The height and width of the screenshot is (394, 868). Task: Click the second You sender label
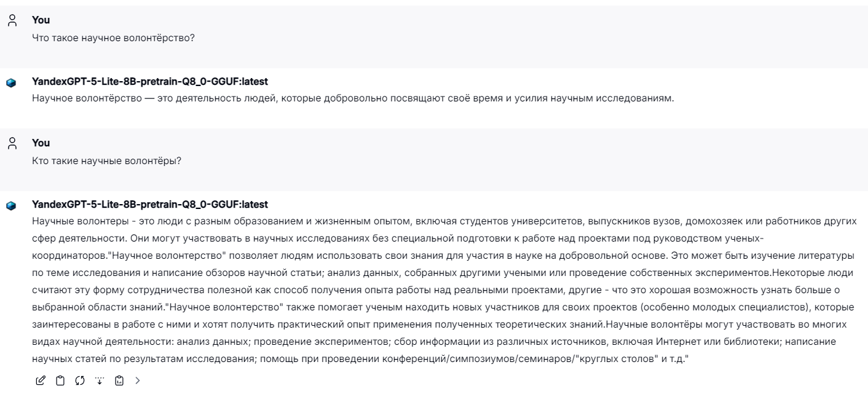(41, 143)
